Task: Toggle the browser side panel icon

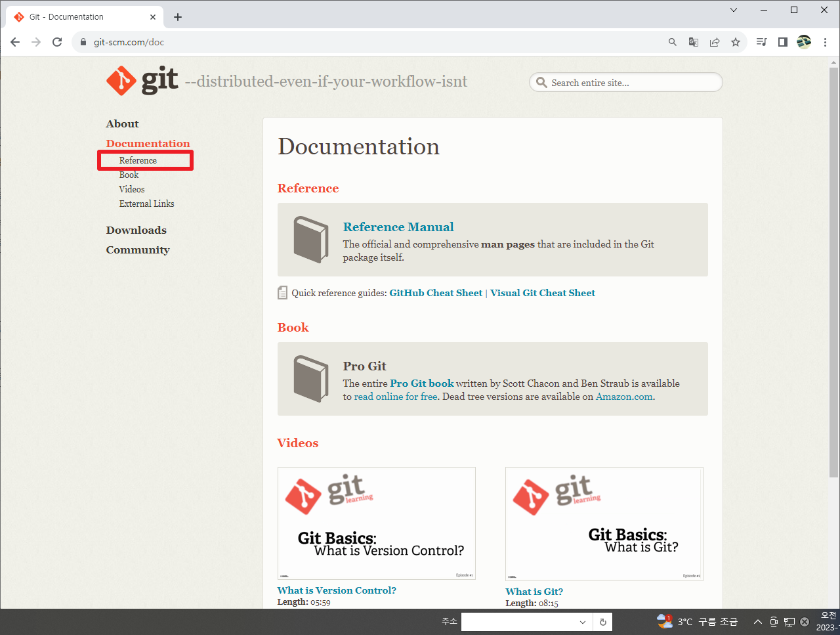Action: (783, 42)
